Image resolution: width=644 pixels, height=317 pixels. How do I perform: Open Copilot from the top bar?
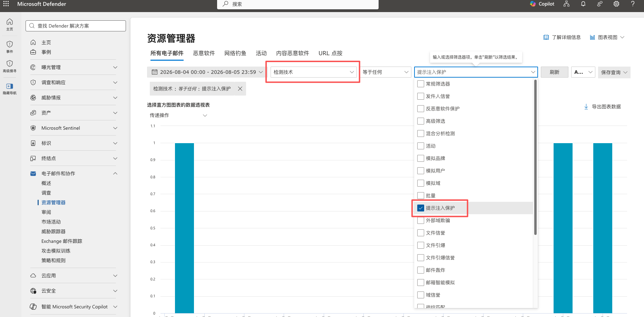coord(542,4)
